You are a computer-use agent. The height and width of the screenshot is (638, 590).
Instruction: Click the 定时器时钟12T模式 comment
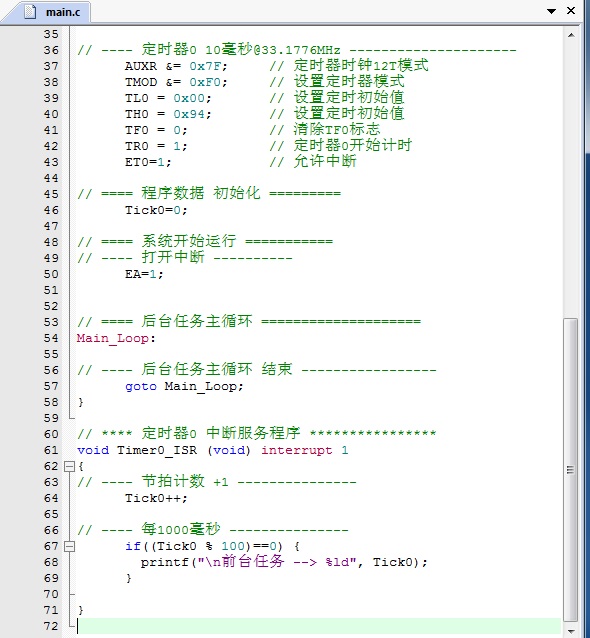click(x=349, y=66)
